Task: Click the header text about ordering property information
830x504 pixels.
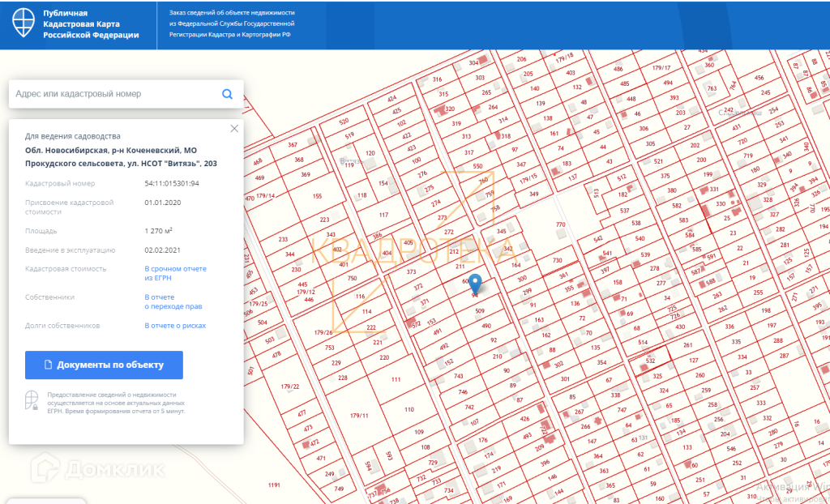Action: (232, 24)
